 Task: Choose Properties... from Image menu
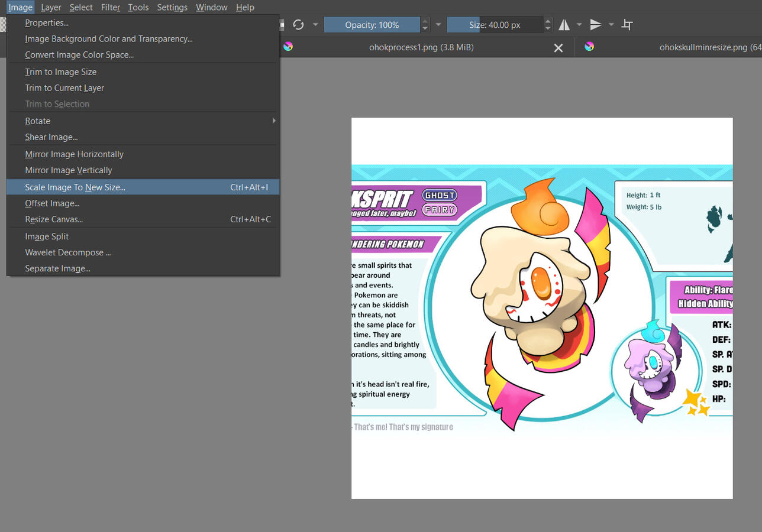143,23
